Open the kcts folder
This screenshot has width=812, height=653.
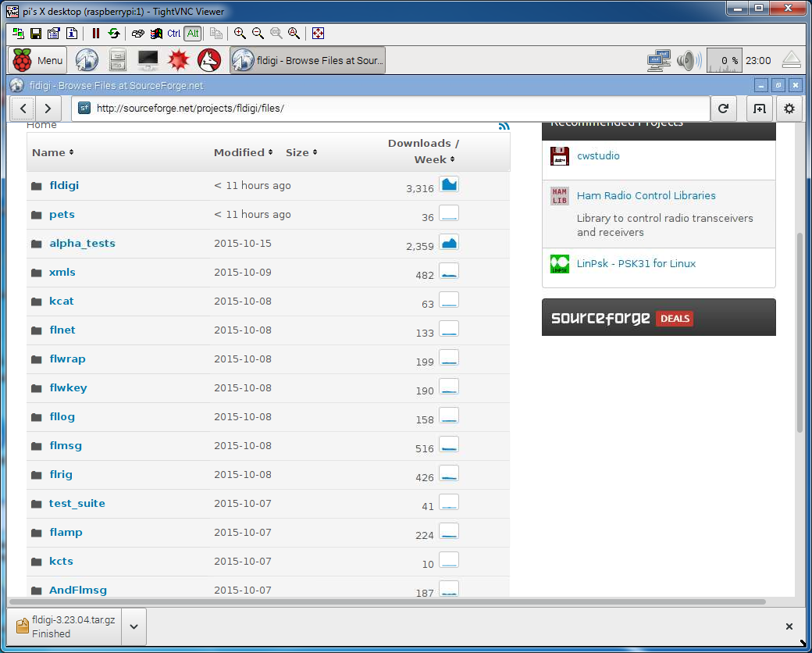click(61, 562)
